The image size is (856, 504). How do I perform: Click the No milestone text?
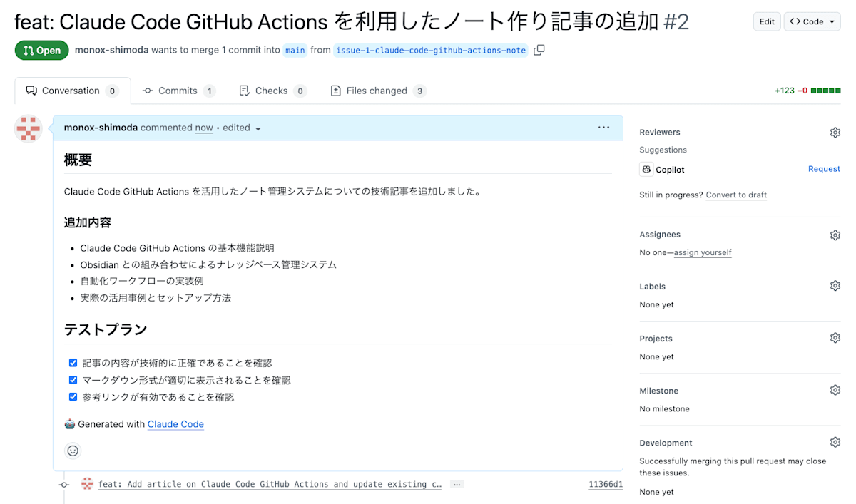click(x=664, y=408)
